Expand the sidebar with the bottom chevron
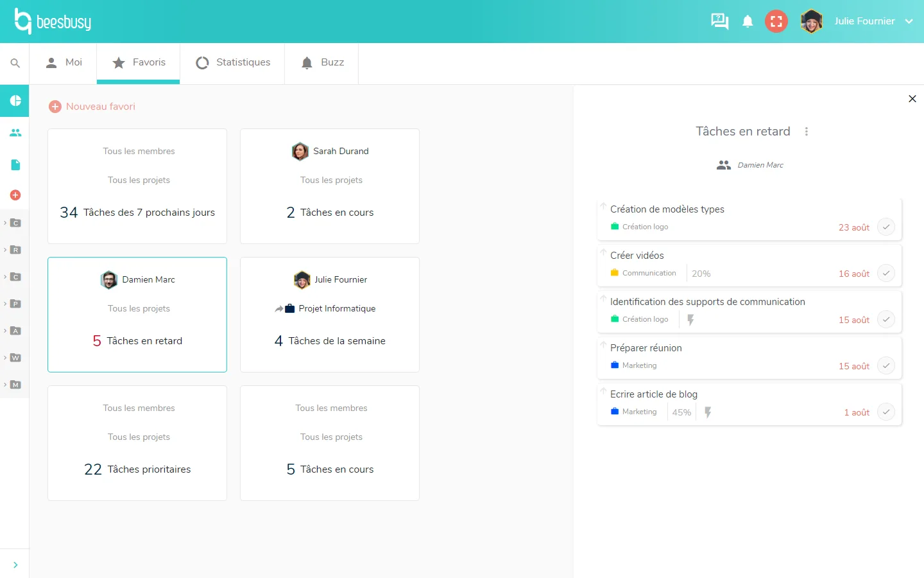The width and height of the screenshot is (924, 578). (15, 565)
